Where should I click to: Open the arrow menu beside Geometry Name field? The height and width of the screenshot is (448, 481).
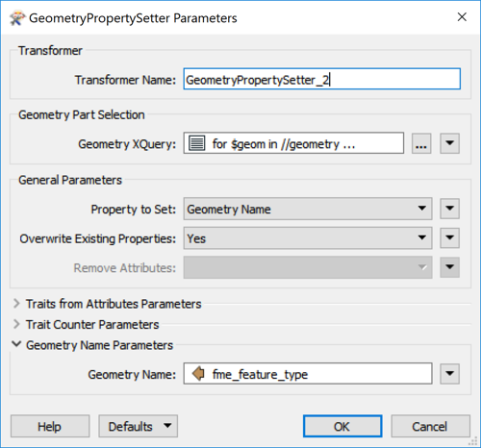[x=449, y=374]
